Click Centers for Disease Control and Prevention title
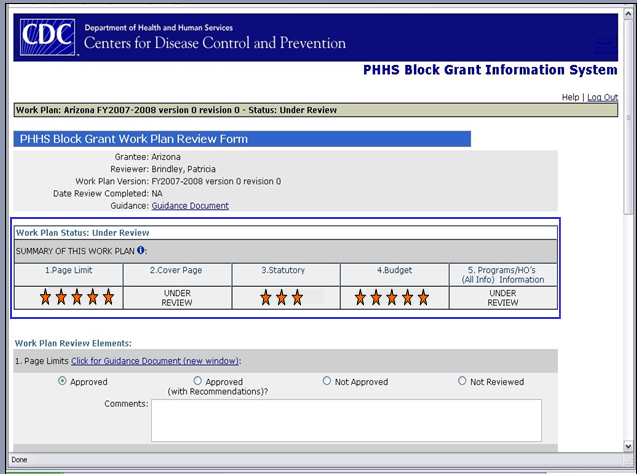Image resolution: width=637 pixels, height=474 pixels. (214, 43)
